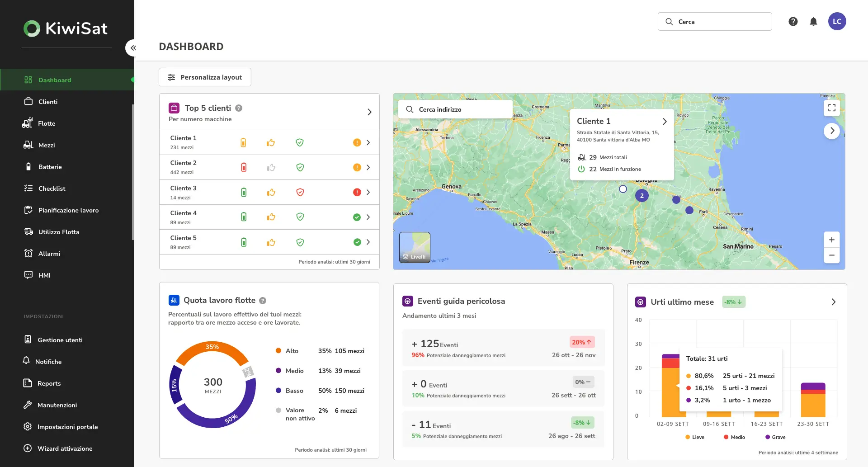Click Personalizza layout button
The height and width of the screenshot is (467, 868).
pyautogui.click(x=205, y=77)
